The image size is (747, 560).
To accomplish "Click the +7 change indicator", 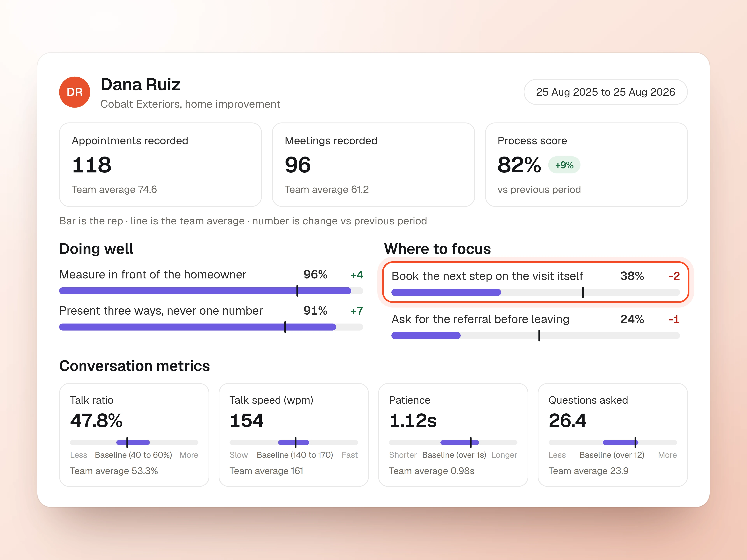I will click(x=357, y=311).
